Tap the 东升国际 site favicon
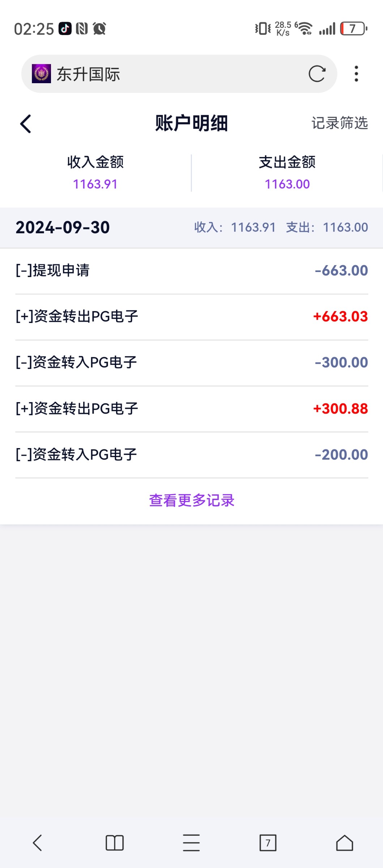 (41, 74)
